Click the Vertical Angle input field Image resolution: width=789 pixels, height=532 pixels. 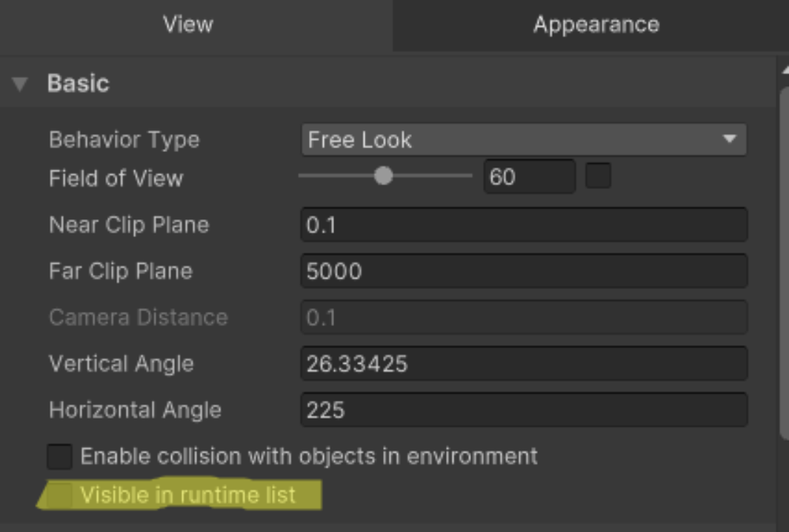(x=523, y=364)
